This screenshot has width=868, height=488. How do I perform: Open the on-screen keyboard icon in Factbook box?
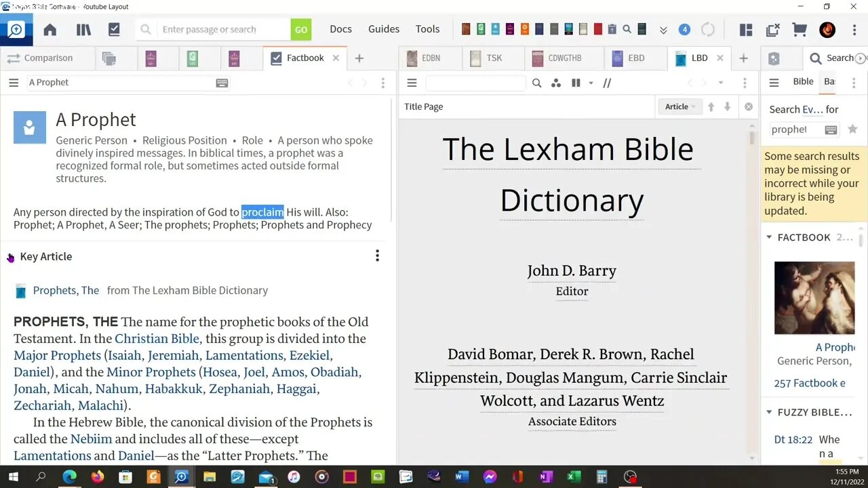[x=222, y=83]
